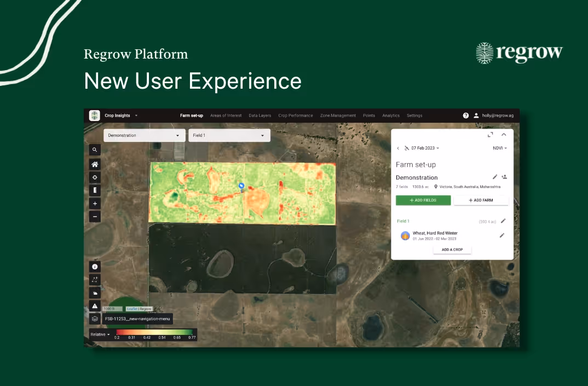The image size is (588, 386).
Task: Click the Leaflet attribution link
Action: [132, 309]
